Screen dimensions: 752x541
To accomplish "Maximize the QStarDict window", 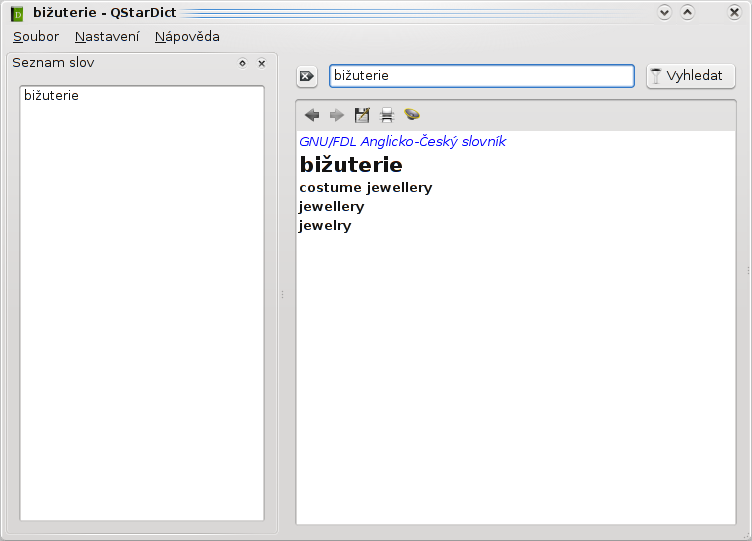I will (687, 12).
